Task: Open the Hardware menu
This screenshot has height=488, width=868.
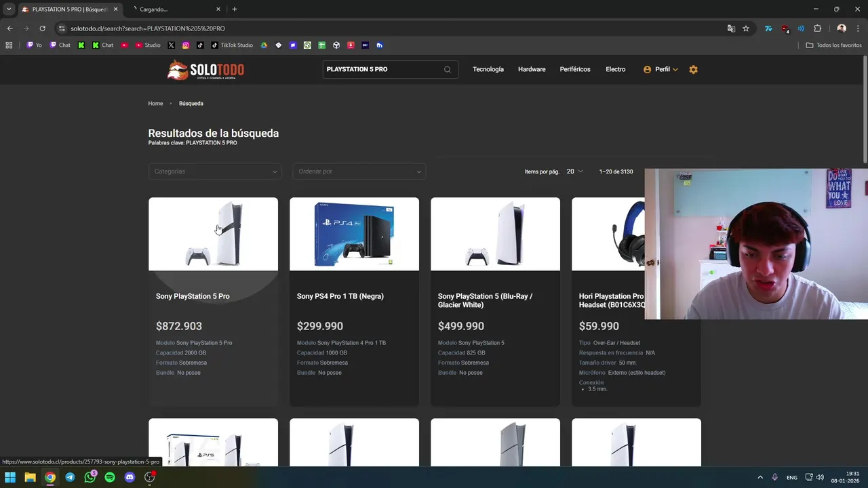Action: pyautogui.click(x=532, y=69)
